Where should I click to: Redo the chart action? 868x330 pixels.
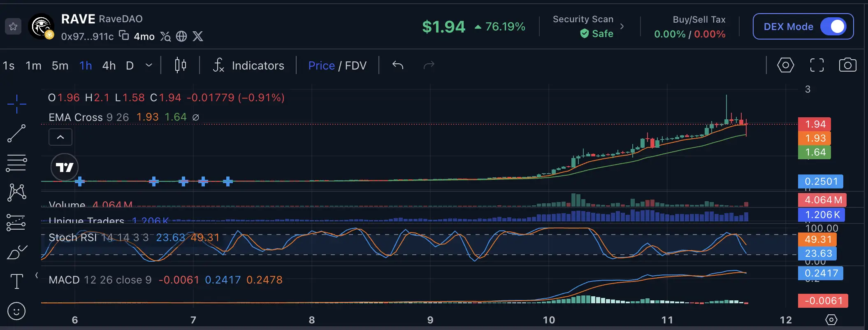429,65
